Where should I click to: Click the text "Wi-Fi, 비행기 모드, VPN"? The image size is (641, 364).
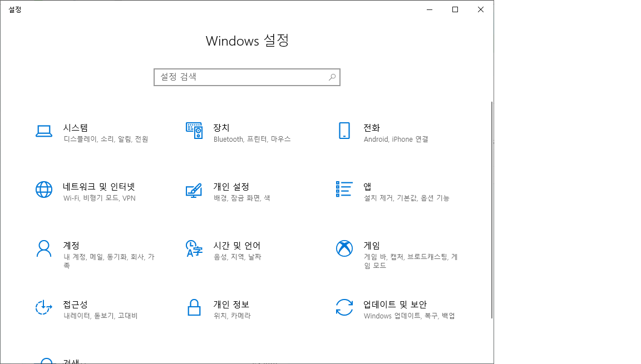click(x=100, y=198)
